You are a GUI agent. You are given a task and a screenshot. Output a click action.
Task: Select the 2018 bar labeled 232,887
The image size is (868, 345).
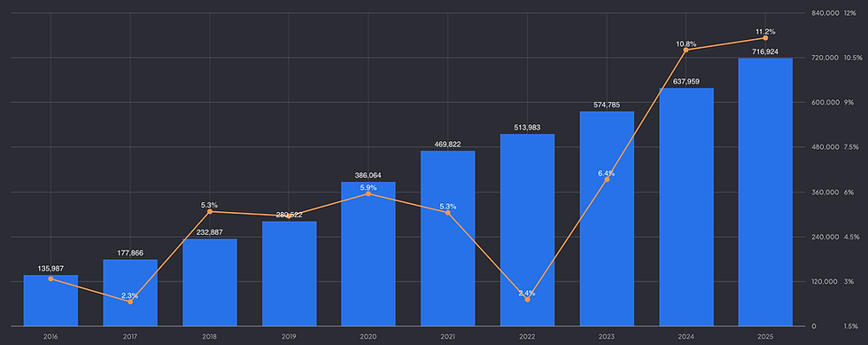pyautogui.click(x=210, y=282)
